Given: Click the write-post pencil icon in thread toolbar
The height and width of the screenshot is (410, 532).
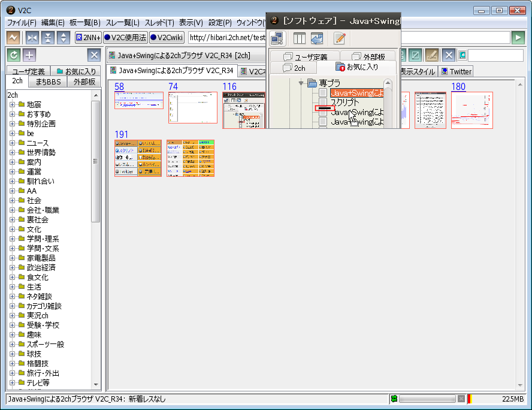Looking at the screenshot, I should (x=431, y=55).
